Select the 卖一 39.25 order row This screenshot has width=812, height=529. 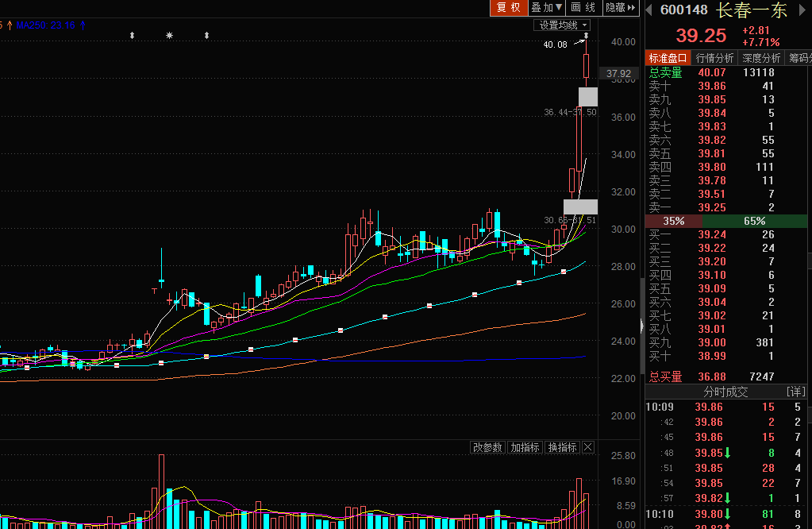[x=726, y=207]
